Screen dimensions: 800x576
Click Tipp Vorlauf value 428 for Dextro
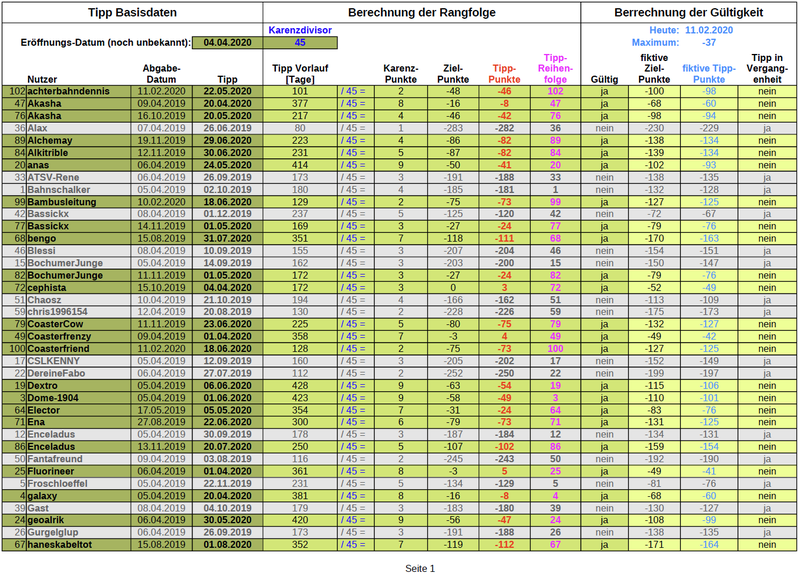pos(300,385)
